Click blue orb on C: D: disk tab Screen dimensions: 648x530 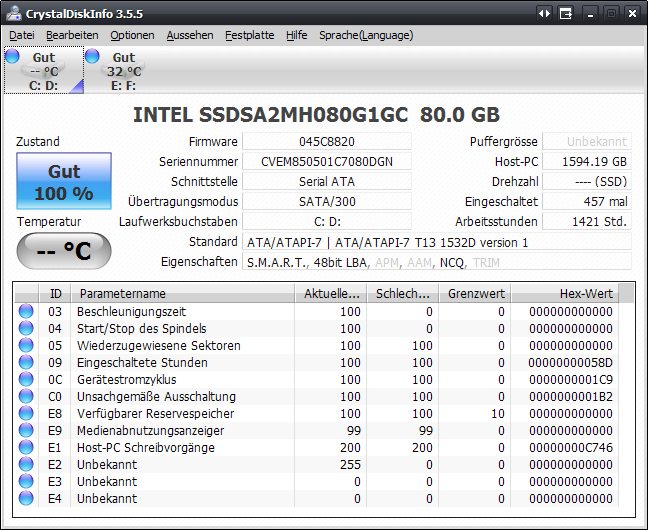click(12, 56)
